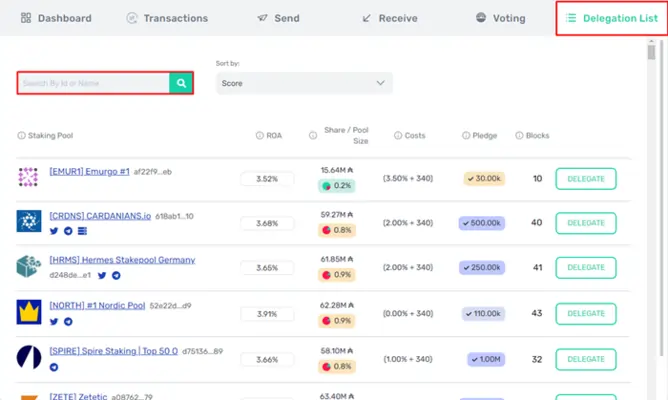Click the (1.00% + 340) costs value

pyautogui.click(x=408, y=359)
